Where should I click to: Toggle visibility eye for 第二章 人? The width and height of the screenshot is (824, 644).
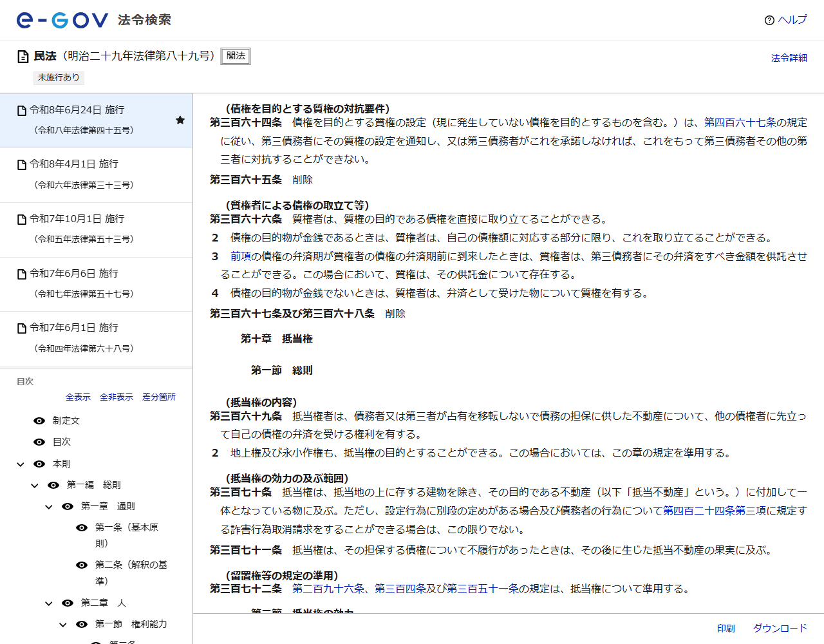tap(68, 603)
